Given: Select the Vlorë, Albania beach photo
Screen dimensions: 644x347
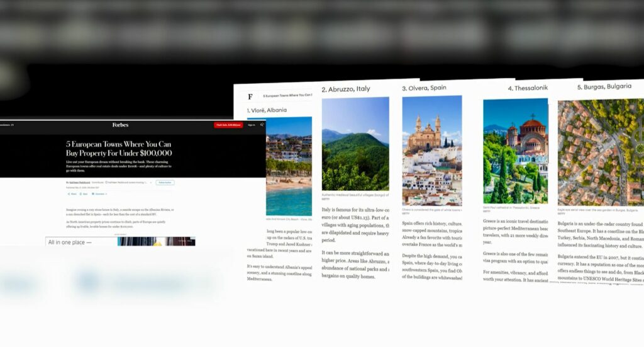Looking at the screenshot, I should [289, 166].
